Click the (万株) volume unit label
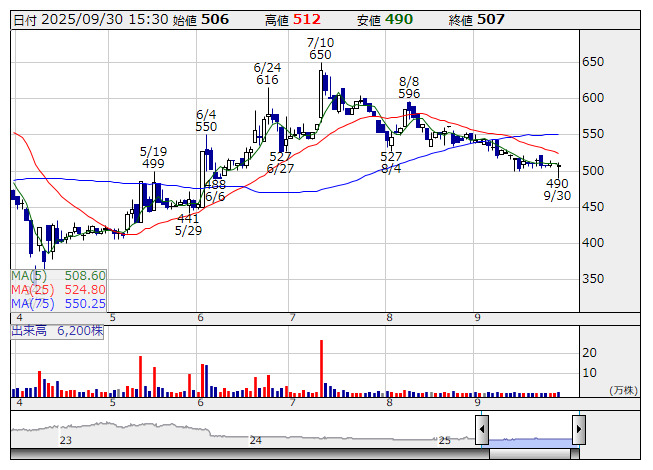The height and width of the screenshot is (470, 653). pos(623,390)
